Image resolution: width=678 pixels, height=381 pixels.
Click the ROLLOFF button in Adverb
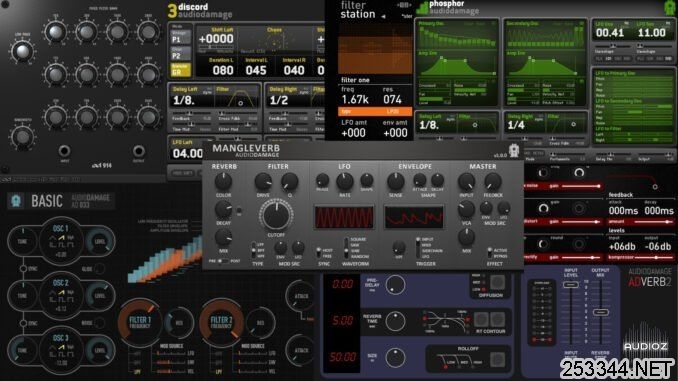[x=497, y=359]
